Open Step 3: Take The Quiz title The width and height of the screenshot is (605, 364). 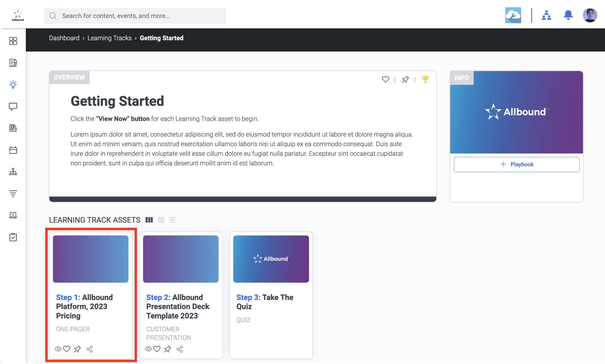click(265, 302)
